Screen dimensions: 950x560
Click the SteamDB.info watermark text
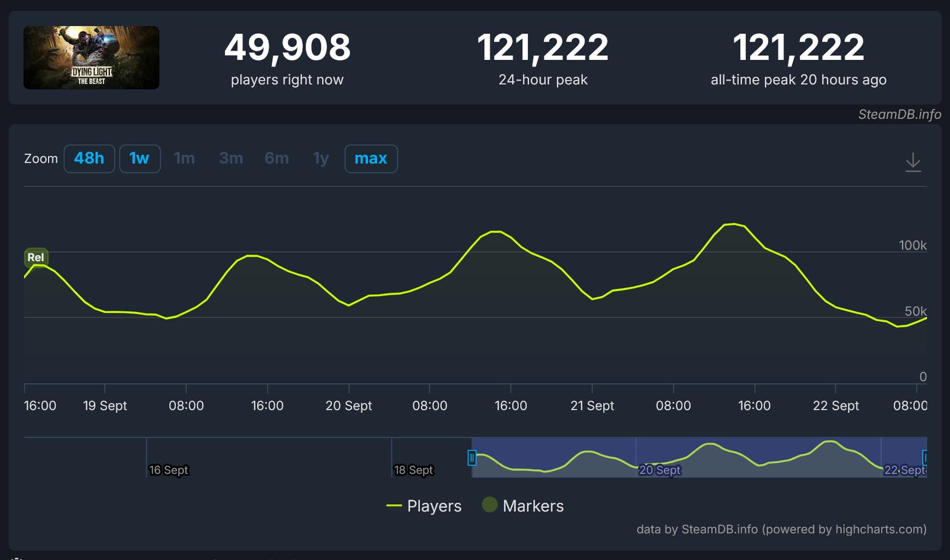[x=899, y=114]
